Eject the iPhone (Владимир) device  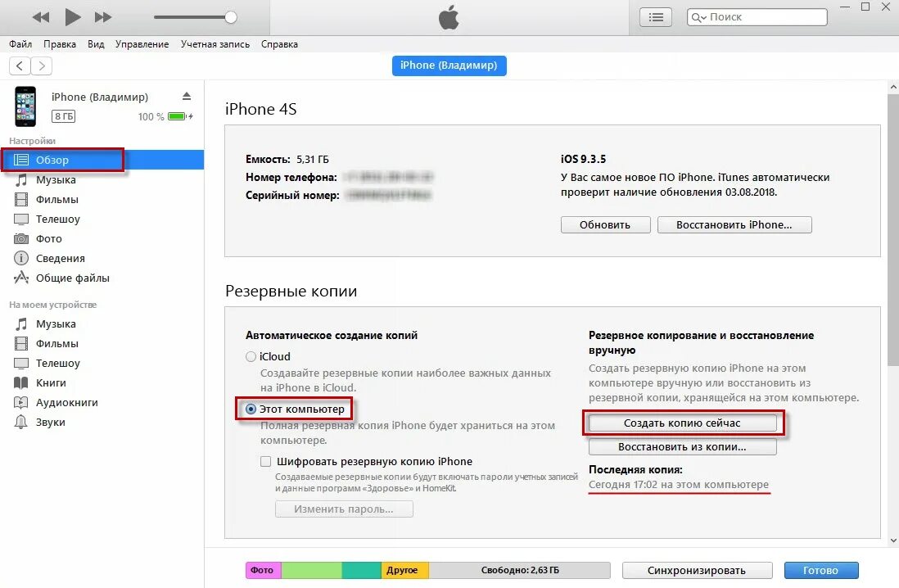(187, 96)
